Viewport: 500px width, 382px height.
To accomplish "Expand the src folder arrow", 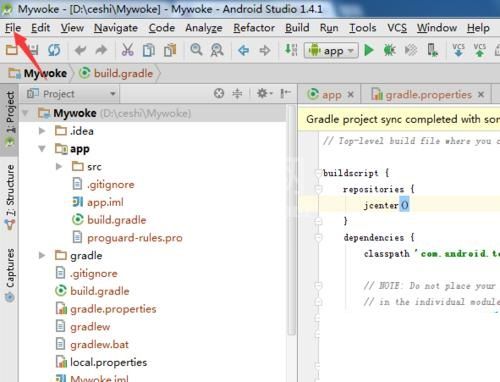I will [59, 166].
